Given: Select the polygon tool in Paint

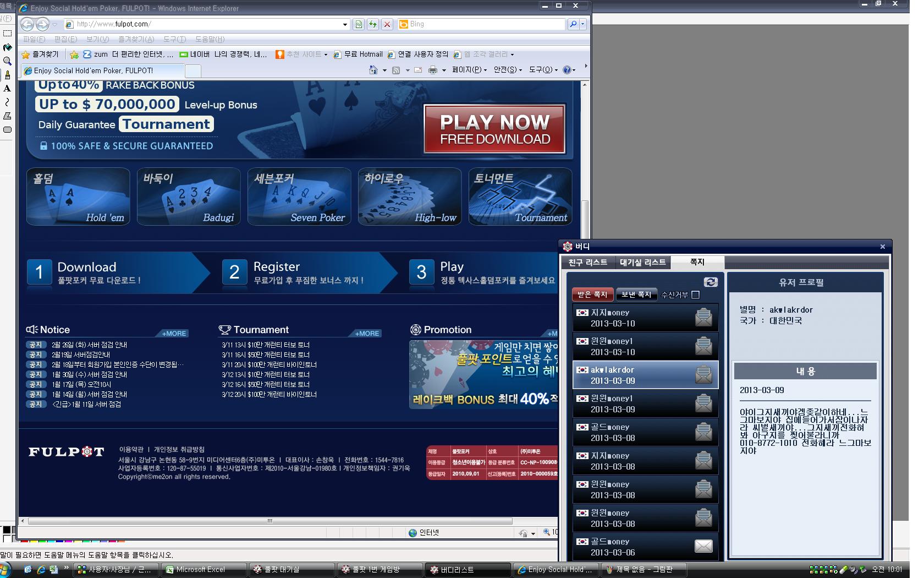Looking at the screenshot, I should coord(7,116).
